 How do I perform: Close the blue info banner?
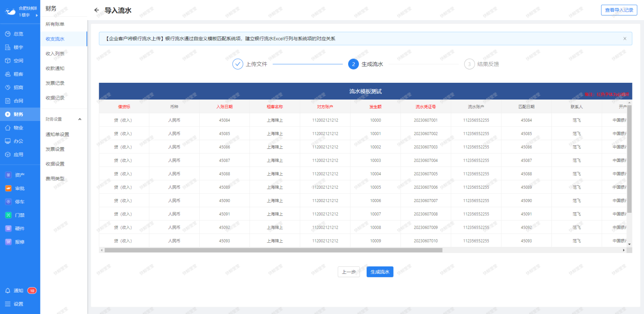tap(625, 39)
